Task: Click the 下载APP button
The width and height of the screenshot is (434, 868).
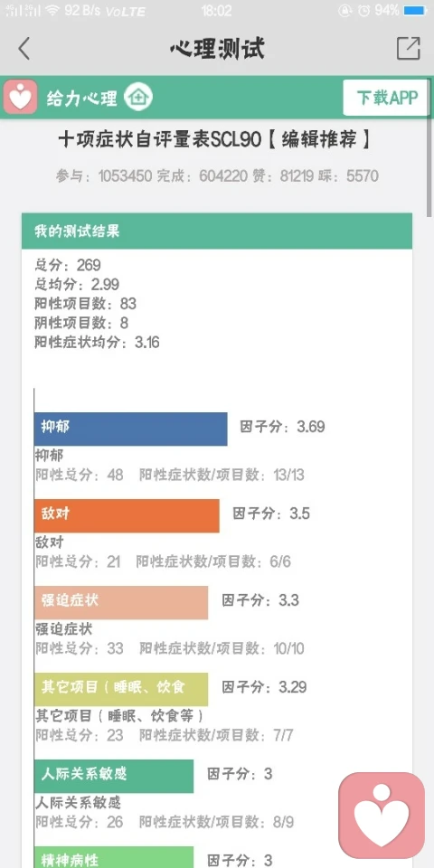Action: click(x=386, y=98)
